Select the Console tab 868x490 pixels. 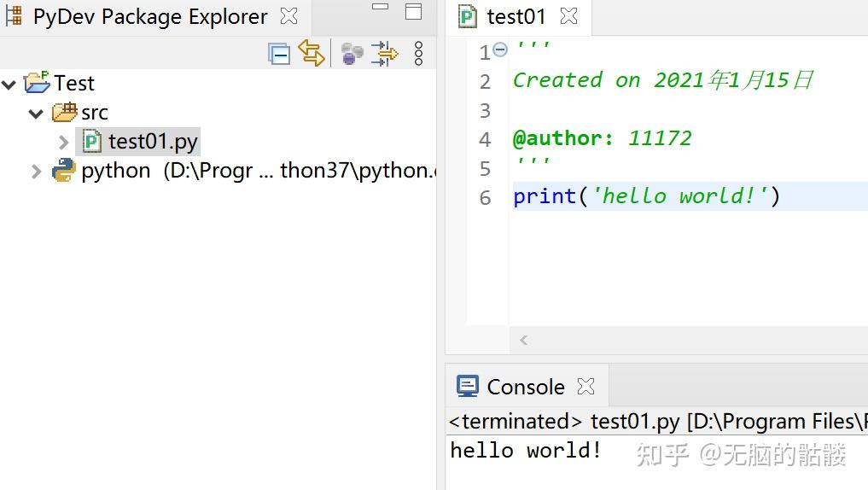tap(526, 387)
